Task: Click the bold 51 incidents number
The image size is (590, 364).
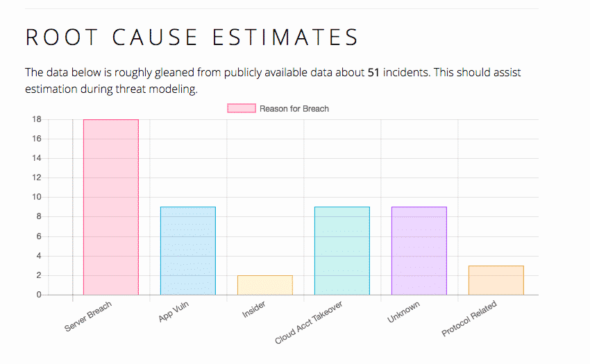Action: pos(374,73)
